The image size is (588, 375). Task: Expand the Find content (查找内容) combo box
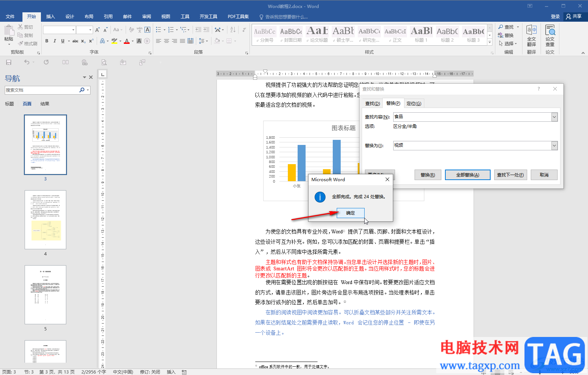pyautogui.click(x=554, y=117)
